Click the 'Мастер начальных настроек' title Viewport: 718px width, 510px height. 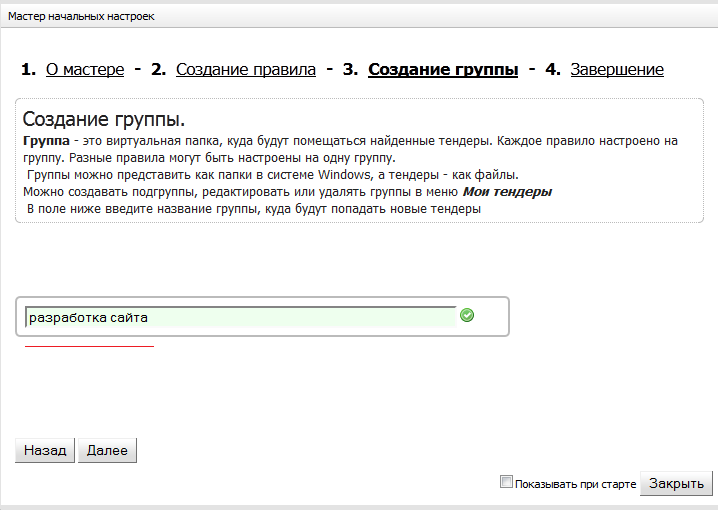(81, 16)
